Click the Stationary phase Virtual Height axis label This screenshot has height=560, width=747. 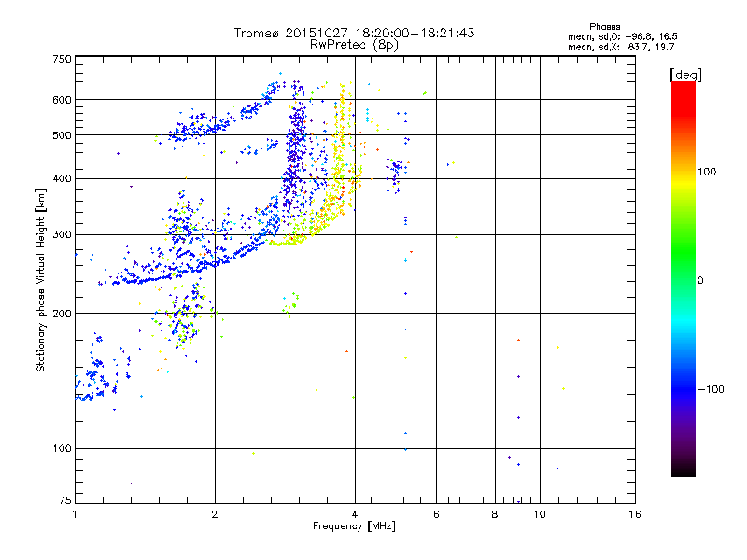click(40, 280)
